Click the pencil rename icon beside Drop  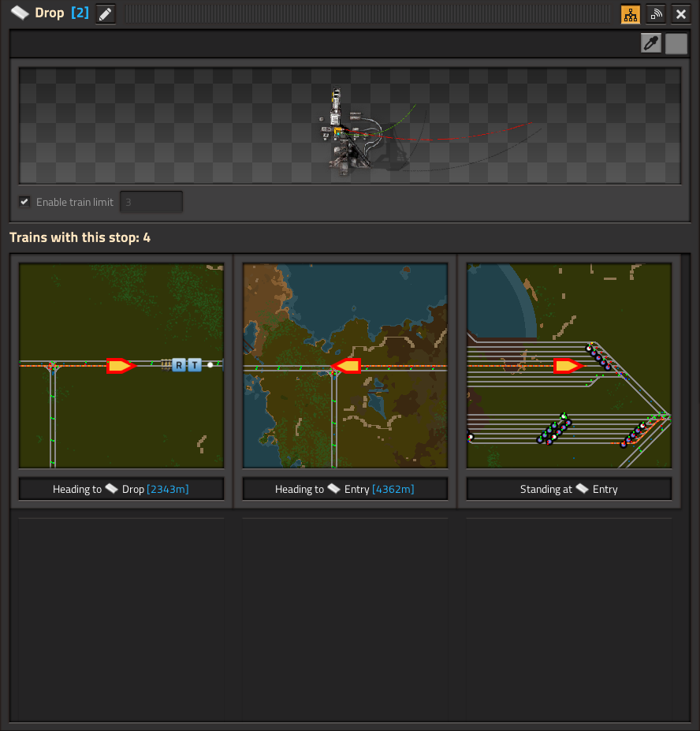pyautogui.click(x=106, y=14)
